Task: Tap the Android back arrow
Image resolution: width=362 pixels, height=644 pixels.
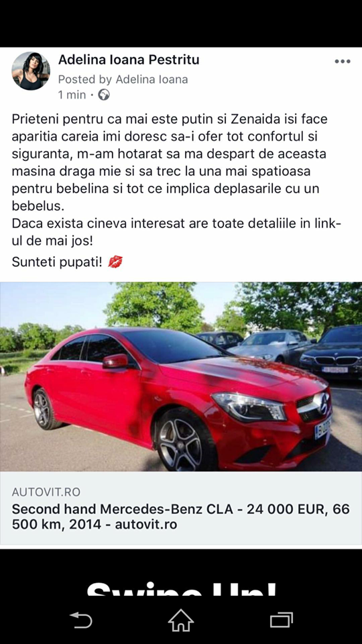Action: click(x=81, y=620)
